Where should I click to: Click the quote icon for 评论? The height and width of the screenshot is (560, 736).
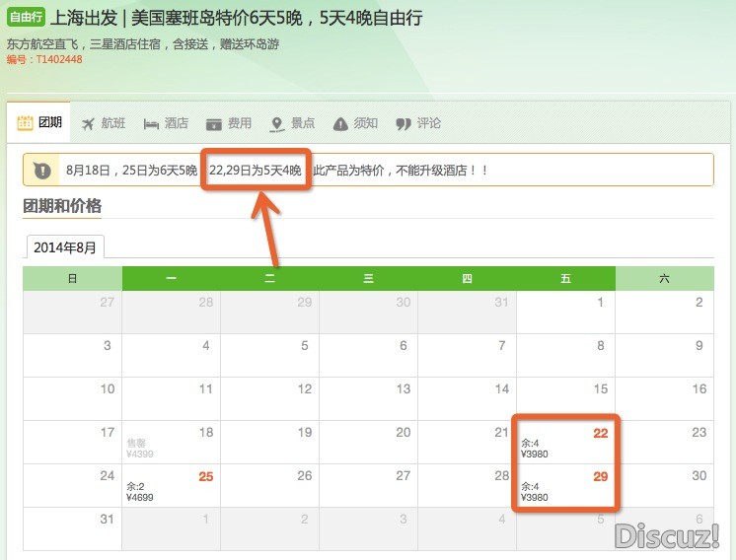point(404,124)
